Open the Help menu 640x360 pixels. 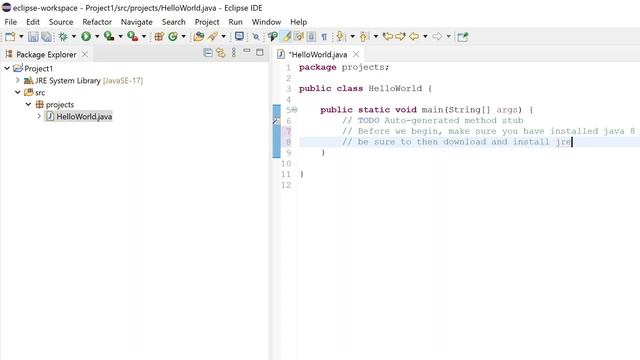[x=298, y=22]
